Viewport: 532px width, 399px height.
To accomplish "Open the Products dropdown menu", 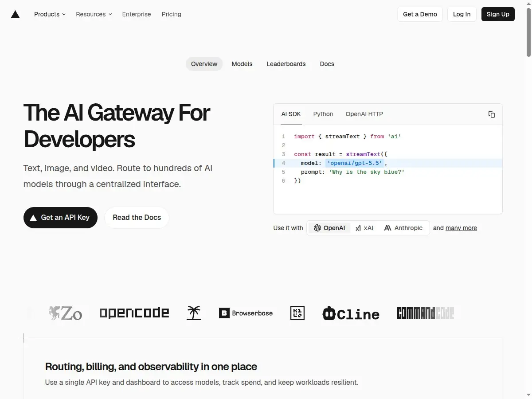I will tap(50, 14).
